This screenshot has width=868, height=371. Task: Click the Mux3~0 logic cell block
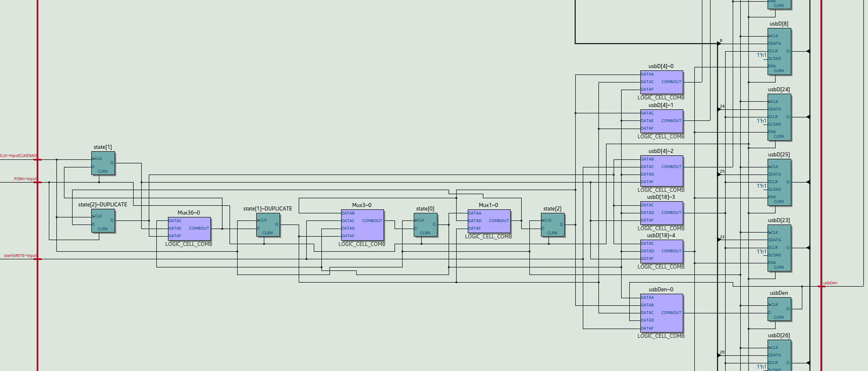tap(362, 225)
